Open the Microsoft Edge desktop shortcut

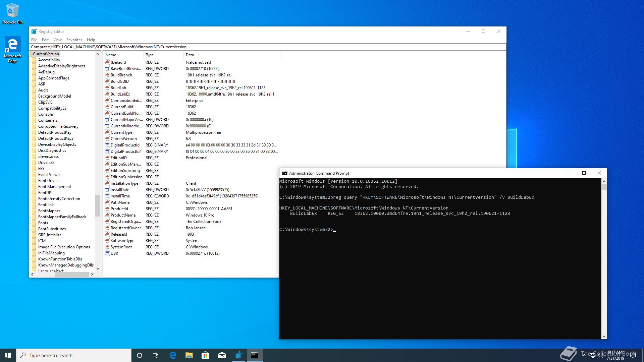pyautogui.click(x=12, y=50)
